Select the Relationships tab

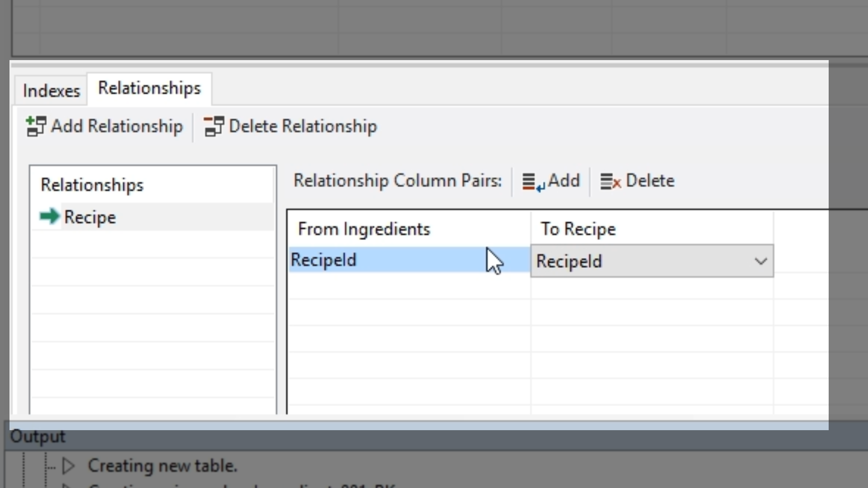click(x=149, y=88)
